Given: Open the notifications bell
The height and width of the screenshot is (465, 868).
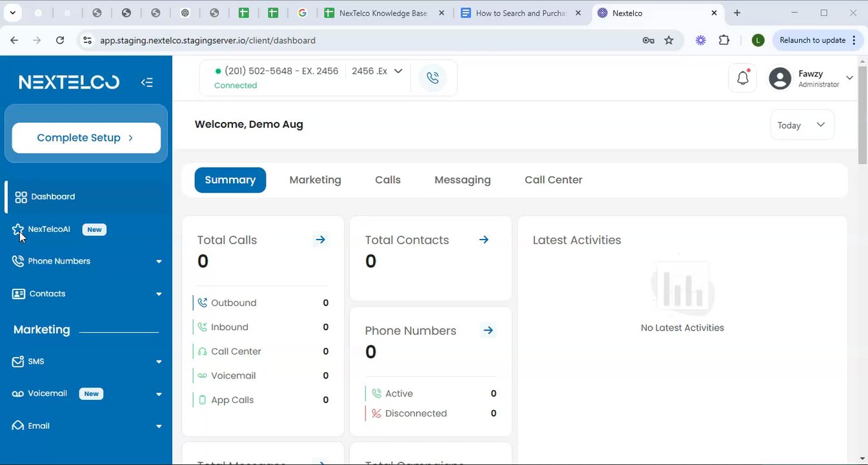Looking at the screenshot, I should [743, 78].
